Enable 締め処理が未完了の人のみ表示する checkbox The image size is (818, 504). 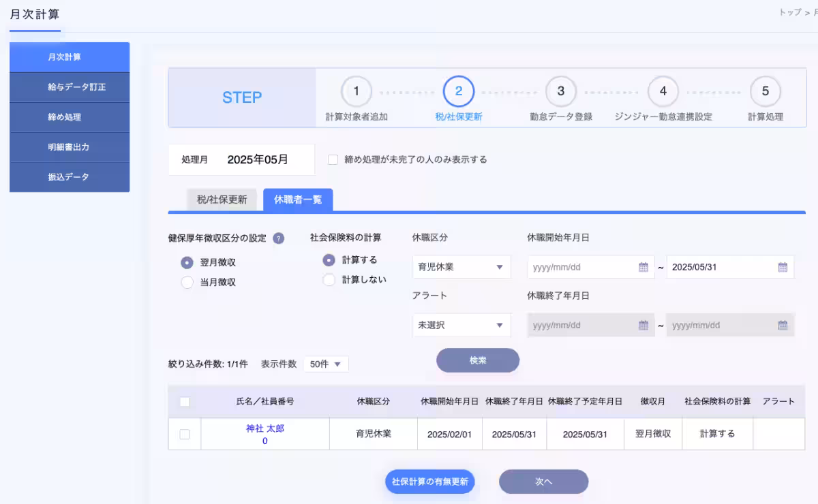click(x=332, y=159)
